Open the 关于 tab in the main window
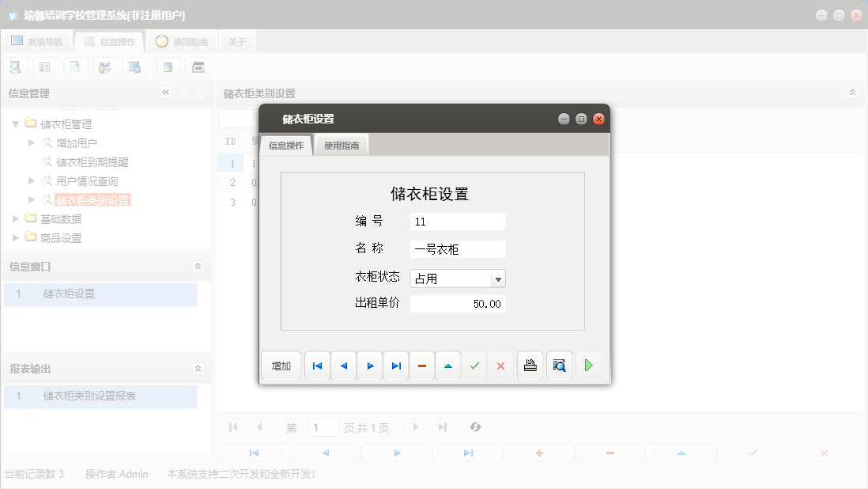 [x=236, y=41]
